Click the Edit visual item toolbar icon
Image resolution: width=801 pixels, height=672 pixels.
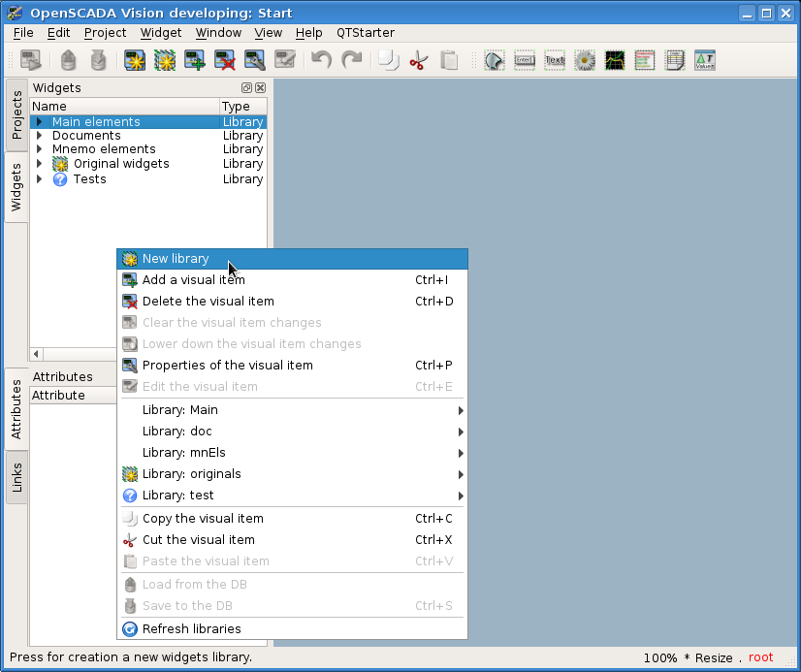(285, 60)
